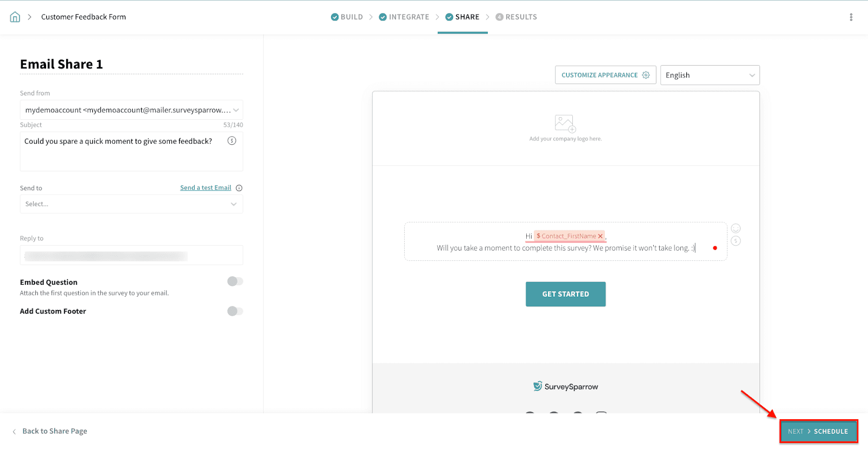Image resolution: width=868 pixels, height=449 pixels.
Task: Click the subject line variable insert icon
Action: click(232, 141)
